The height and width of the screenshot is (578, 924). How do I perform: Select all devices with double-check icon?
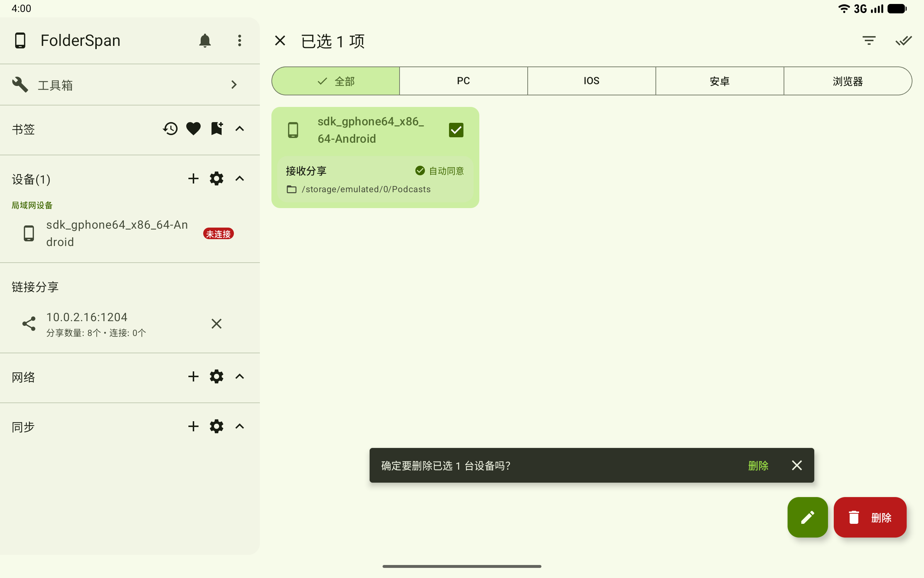click(x=903, y=40)
